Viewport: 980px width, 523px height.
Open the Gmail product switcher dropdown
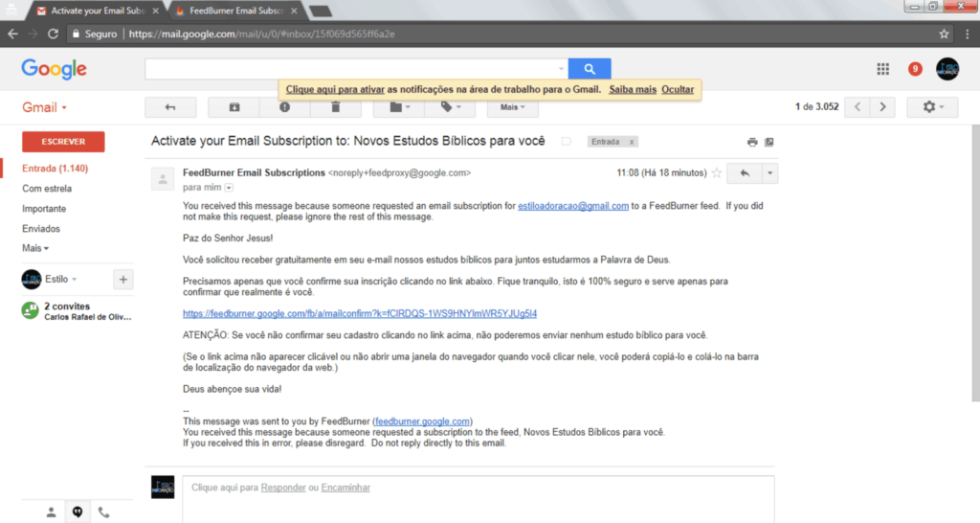44,107
